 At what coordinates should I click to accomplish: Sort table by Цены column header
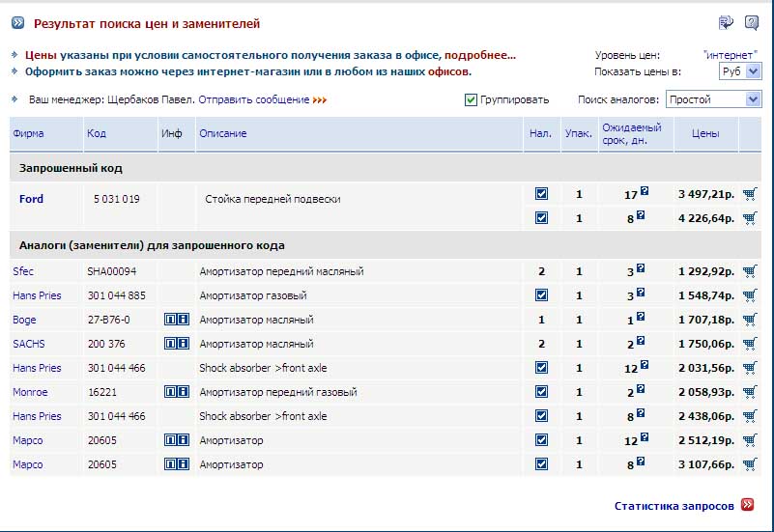click(705, 133)
